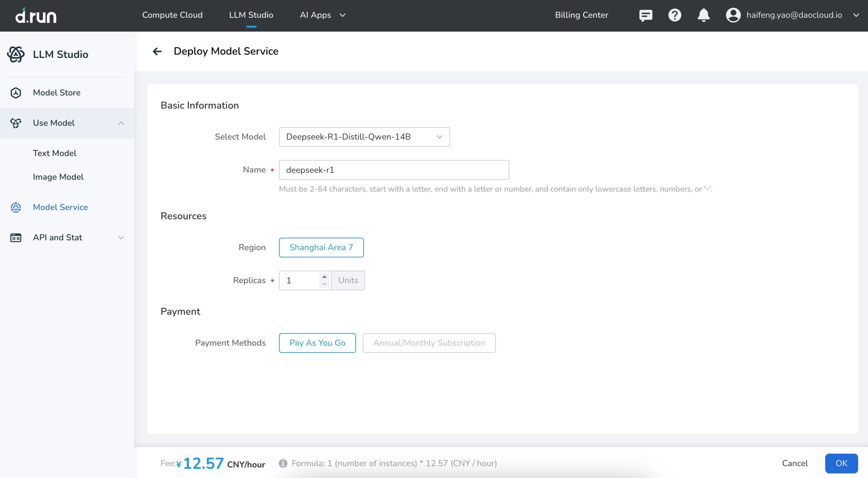Click the d.run logo
868x478 pixels.
pos(36,15)
